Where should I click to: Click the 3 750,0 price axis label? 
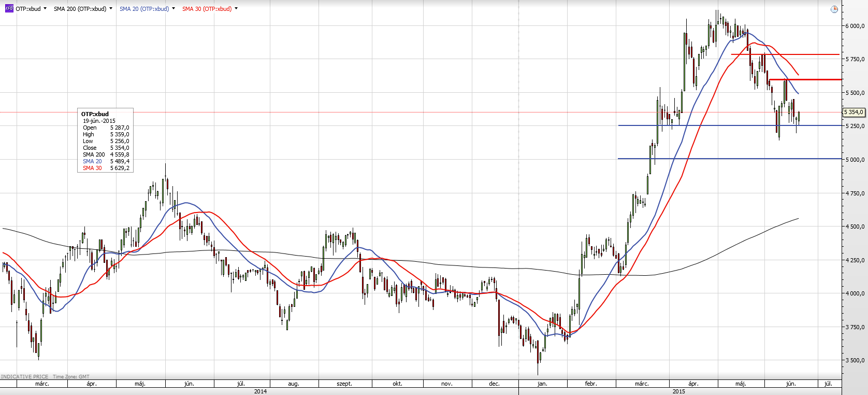pos(855,327)
